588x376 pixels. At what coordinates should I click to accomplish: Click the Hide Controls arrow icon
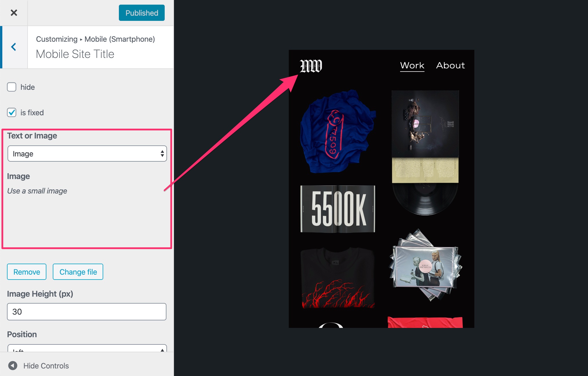(13, 366)
